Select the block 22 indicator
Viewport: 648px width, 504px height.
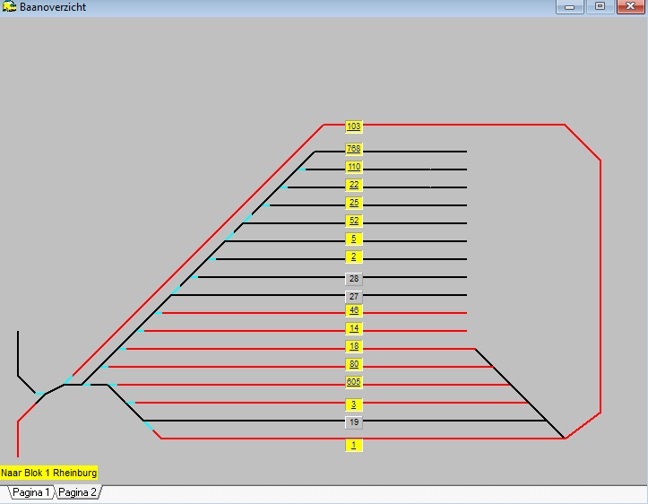(x=353, y=185)
